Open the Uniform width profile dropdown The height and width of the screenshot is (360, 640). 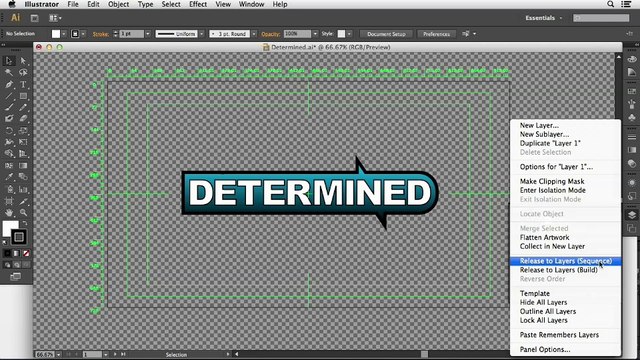click(x=202, y=34)
